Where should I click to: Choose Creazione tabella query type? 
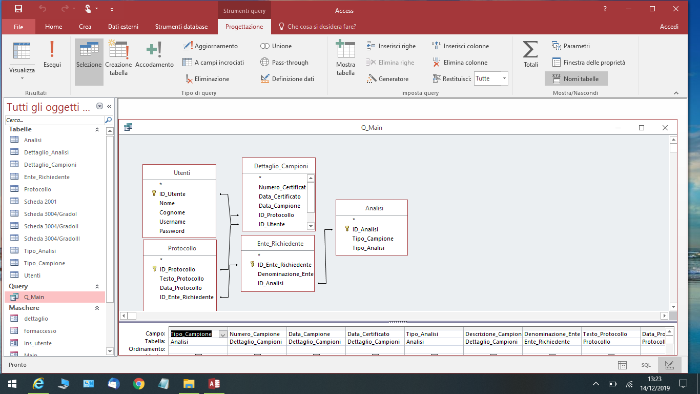pos(118,58)
